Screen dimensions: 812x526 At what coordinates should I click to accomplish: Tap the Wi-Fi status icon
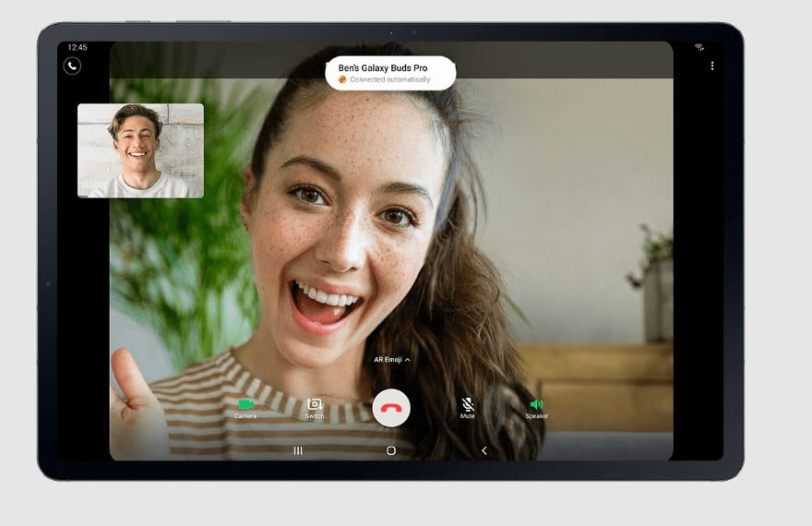[x=699, y=47]
